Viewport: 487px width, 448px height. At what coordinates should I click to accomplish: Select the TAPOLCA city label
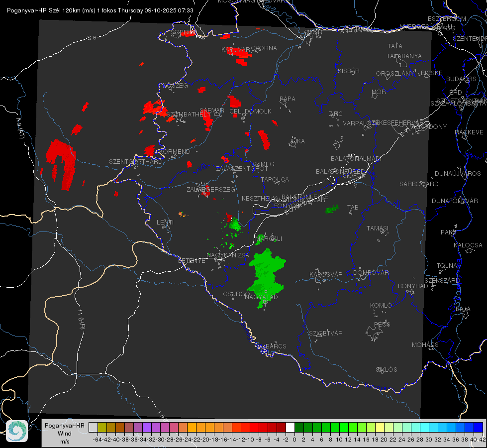coord(275,179)
